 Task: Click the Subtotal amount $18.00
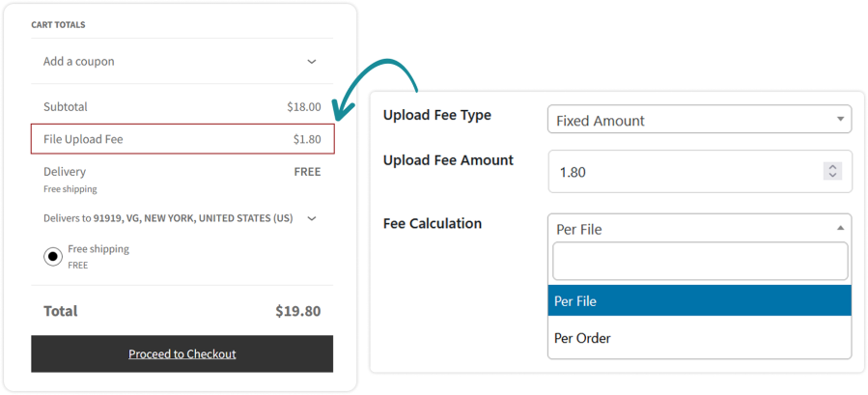(303, 107)
